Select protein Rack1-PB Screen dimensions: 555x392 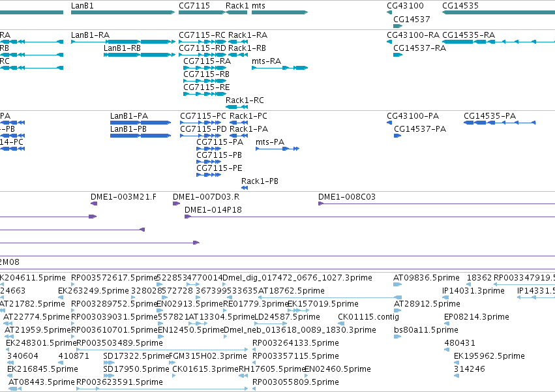(x=245, y=188)
